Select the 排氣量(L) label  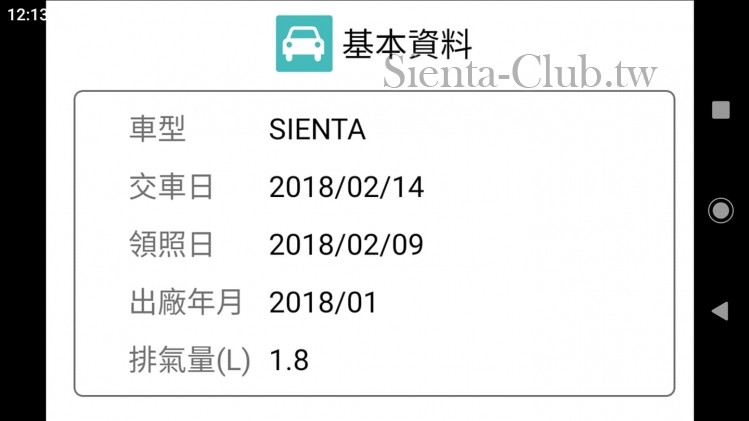(x=190, y=361)
